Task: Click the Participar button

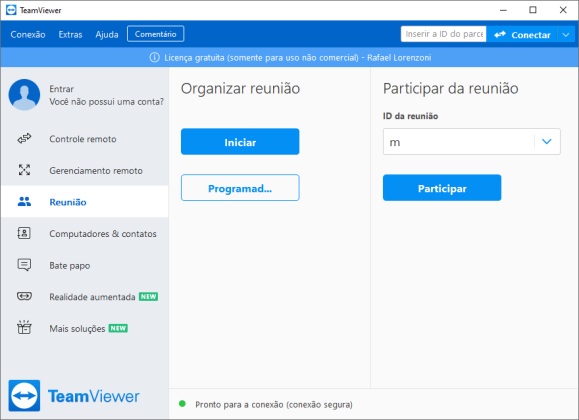Action: point(442,188)
